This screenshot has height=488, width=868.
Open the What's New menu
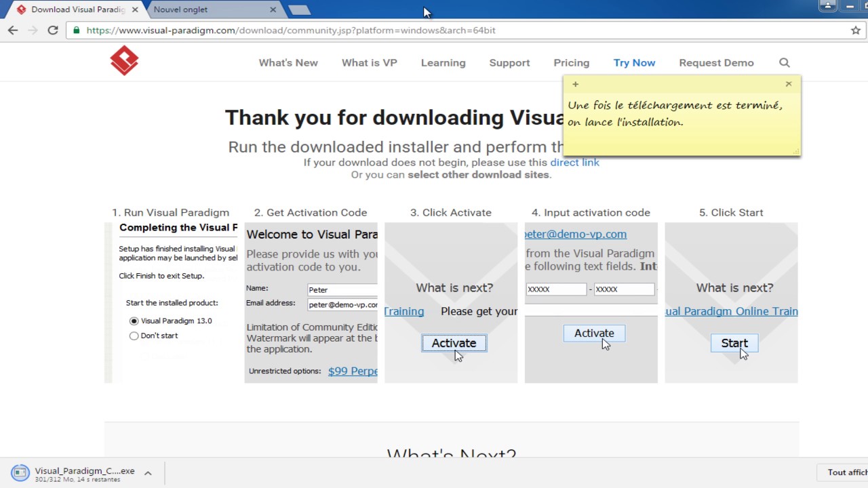click(x=288, y=62)
